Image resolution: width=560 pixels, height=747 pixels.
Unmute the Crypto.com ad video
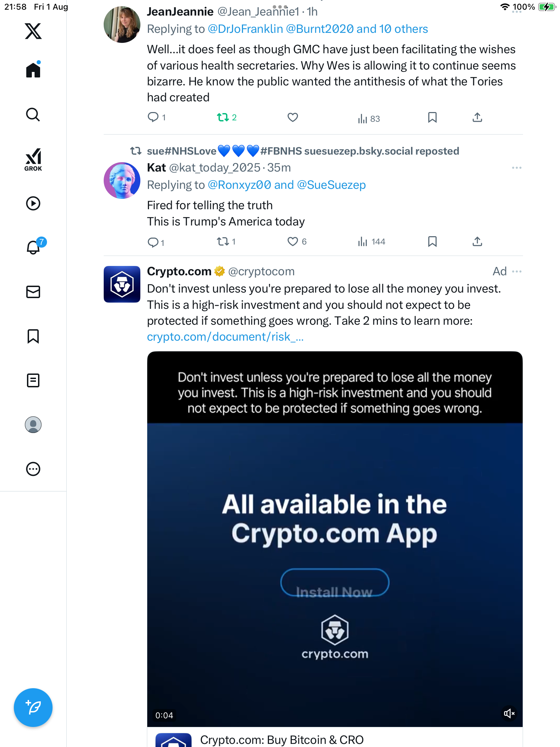pyautogui.click(x=509, y=713)
